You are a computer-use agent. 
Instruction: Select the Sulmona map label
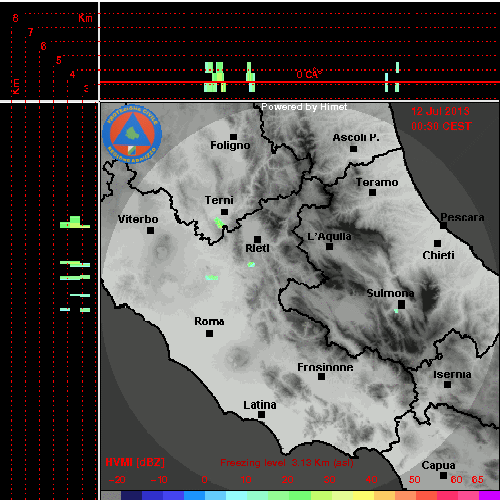click(x=390, y=293)
